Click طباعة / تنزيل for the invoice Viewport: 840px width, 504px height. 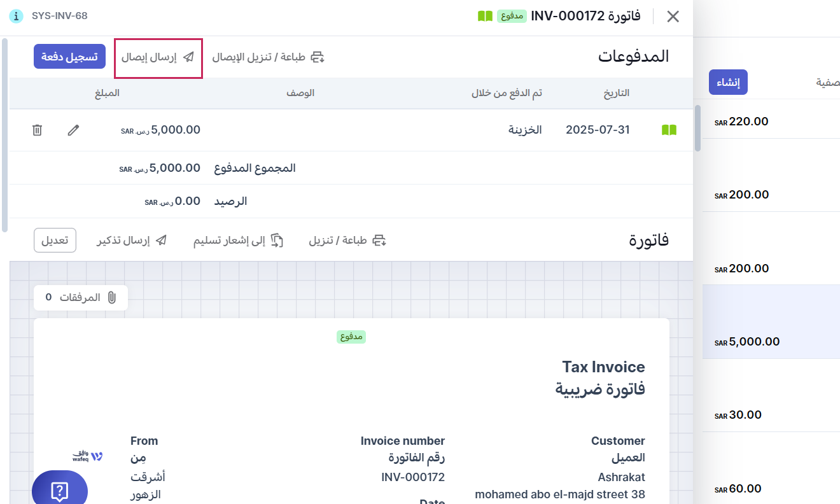click(347, 241)
